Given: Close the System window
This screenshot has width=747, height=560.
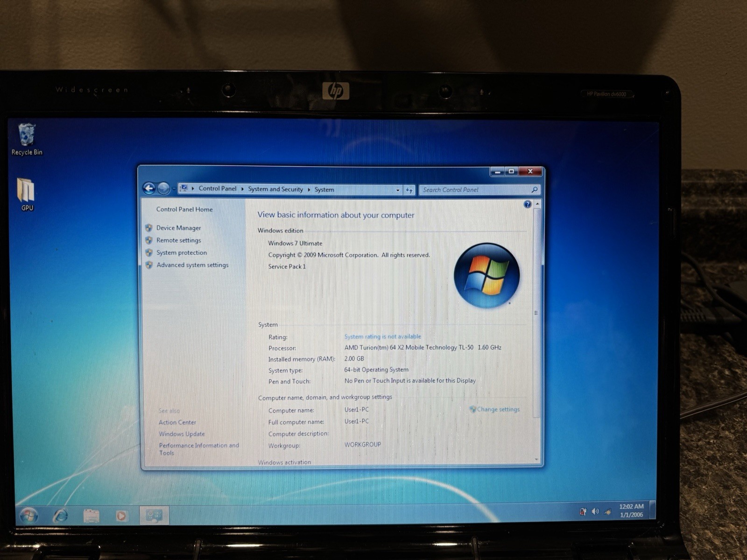Looking at the screenshot, I should [x=530, y=172].
